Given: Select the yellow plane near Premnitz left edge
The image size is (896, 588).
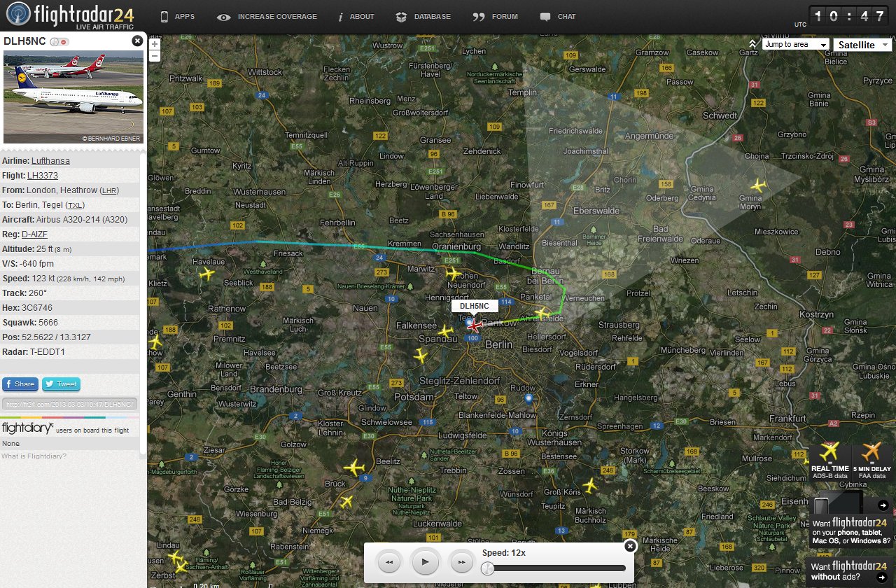Looking at the screenshot, I should point(155,342).
